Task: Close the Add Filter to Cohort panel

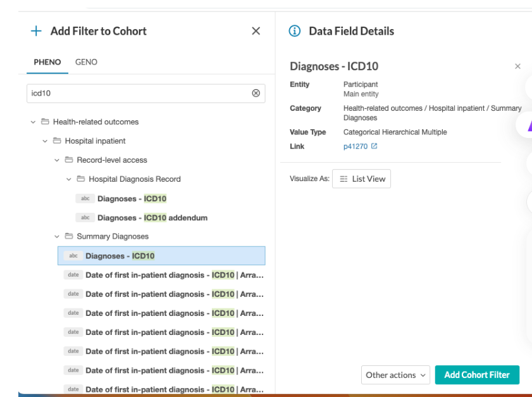Action: 256,31
